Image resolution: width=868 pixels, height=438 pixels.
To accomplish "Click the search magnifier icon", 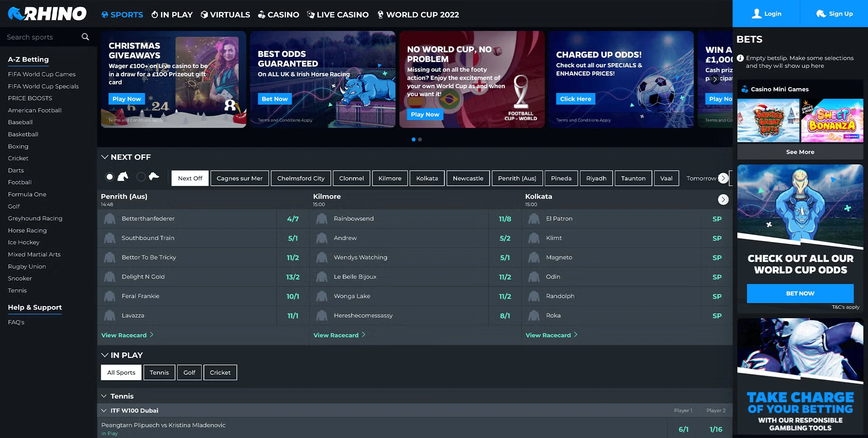I will (85, 37).
